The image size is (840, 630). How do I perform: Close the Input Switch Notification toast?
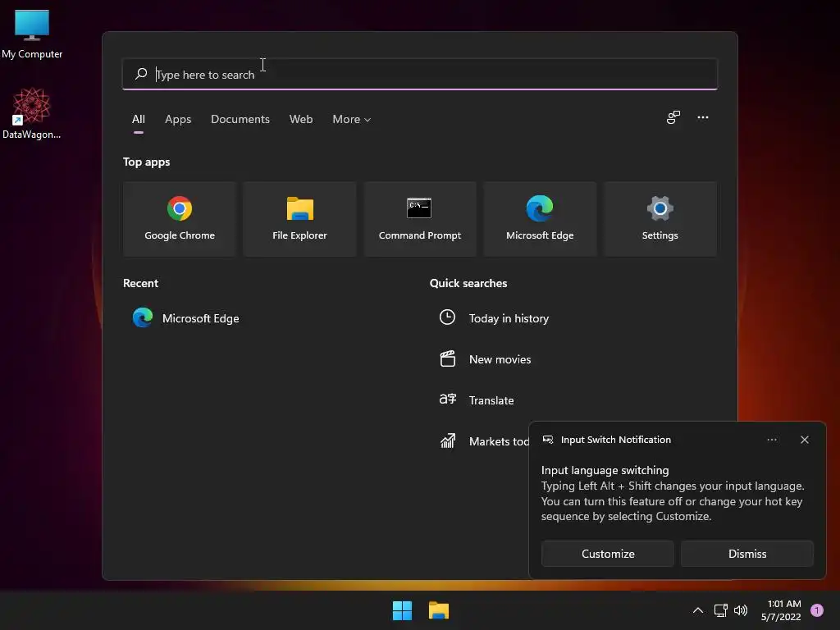[x=804, y=440]
